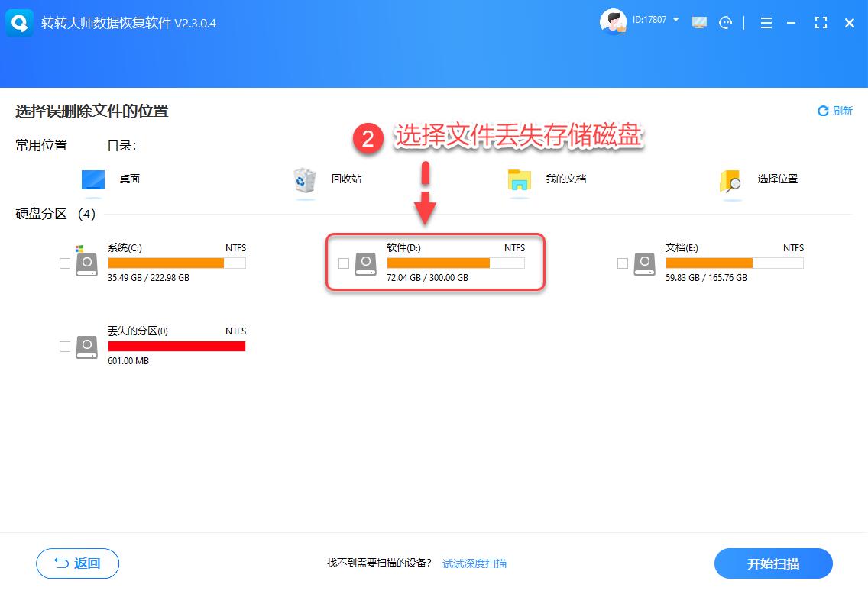Click the C: drive disk icon

click(87, 264)
